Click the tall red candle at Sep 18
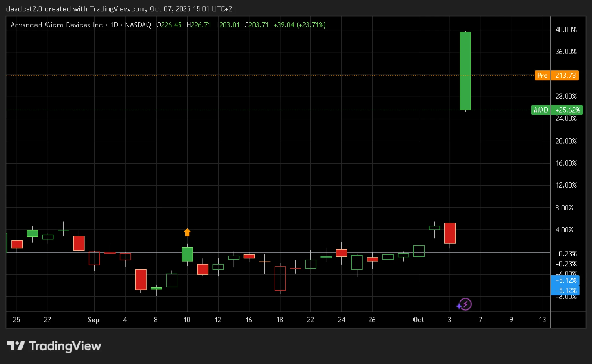 (280, 278)
